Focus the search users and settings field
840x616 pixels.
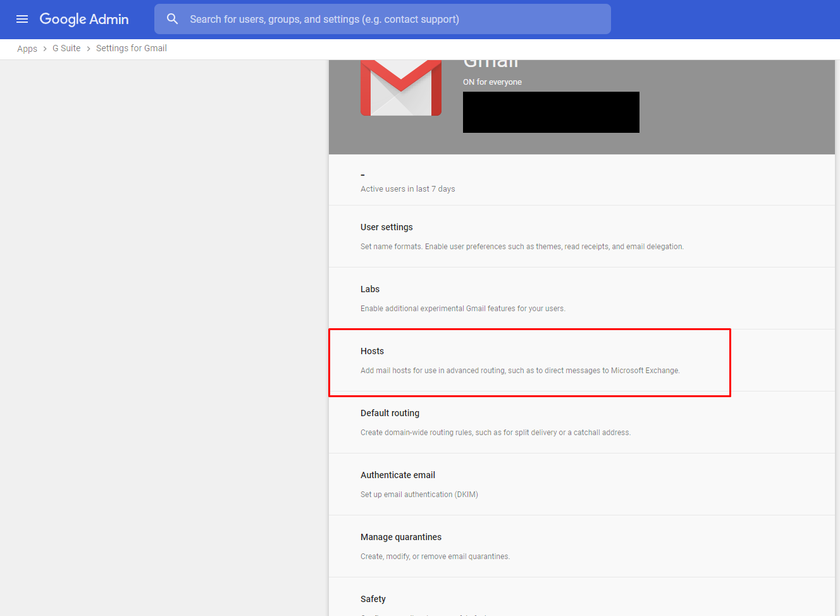click(x=392, y=19)
